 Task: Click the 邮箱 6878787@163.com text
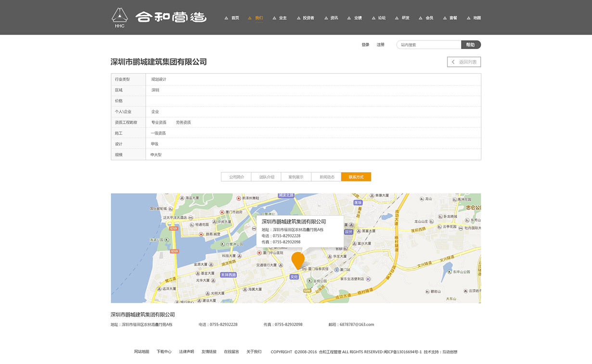[351, 325]
